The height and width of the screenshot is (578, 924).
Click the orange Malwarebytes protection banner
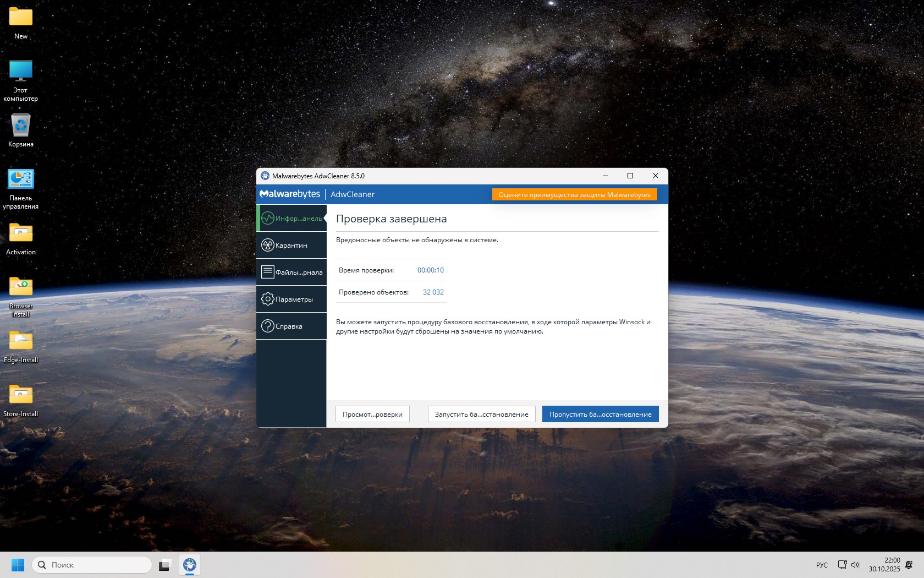[574, 195]
